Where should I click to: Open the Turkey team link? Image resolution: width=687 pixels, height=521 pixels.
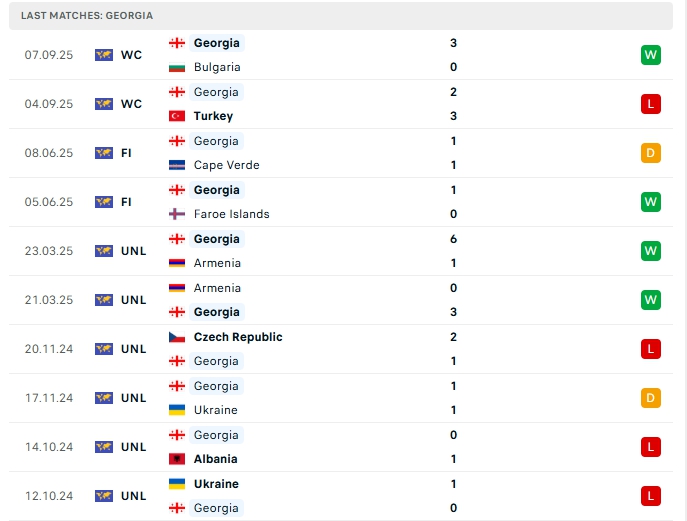213,116
